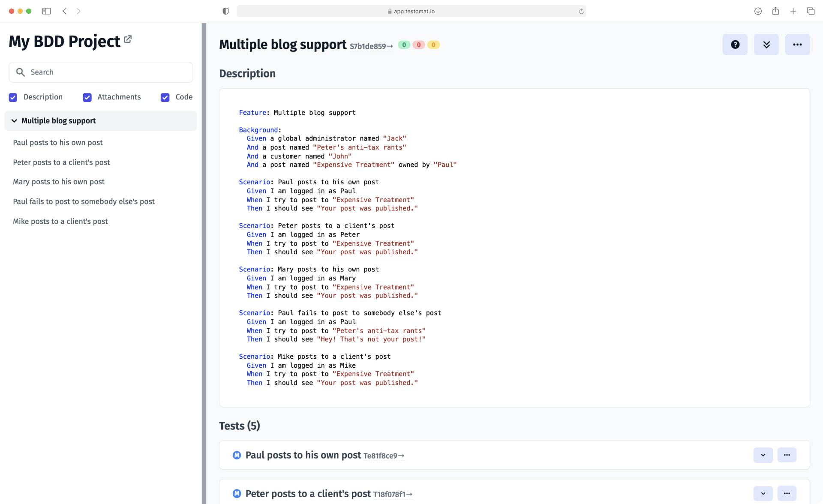The image size is (823, 504).
Task: Click the double chevron expand-all icon
Action: point(766,45)
